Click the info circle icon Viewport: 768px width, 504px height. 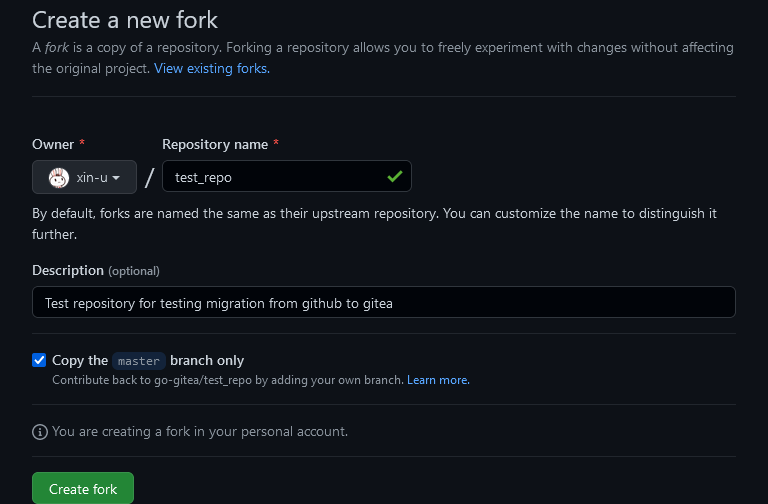40,432
